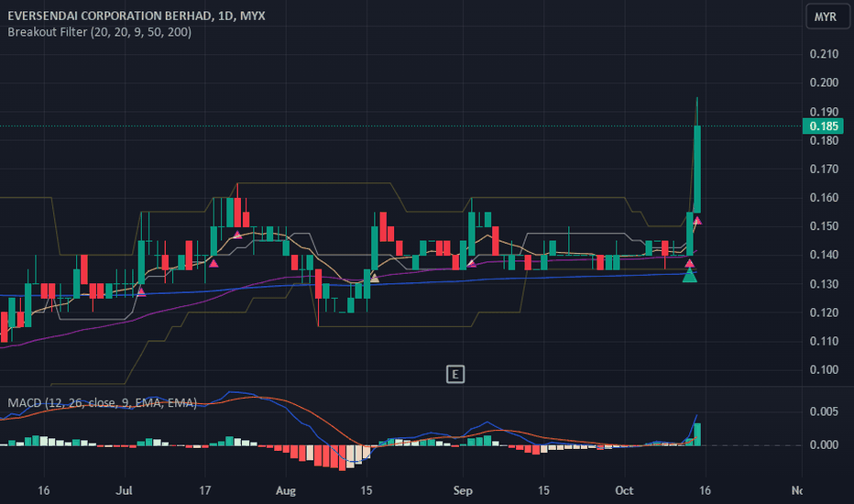
Task: Select the Breakout Filter indicator legend
Action: [100, 32]
